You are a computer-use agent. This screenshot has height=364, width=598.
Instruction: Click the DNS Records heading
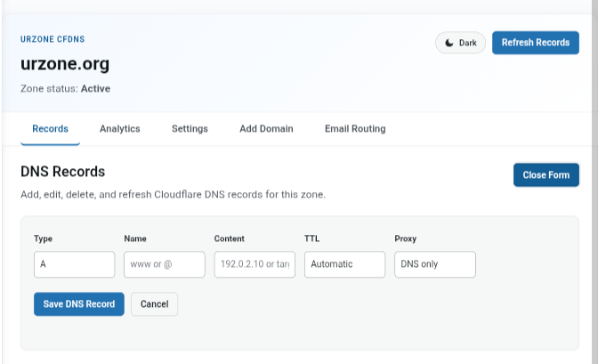tap(62, 172)
